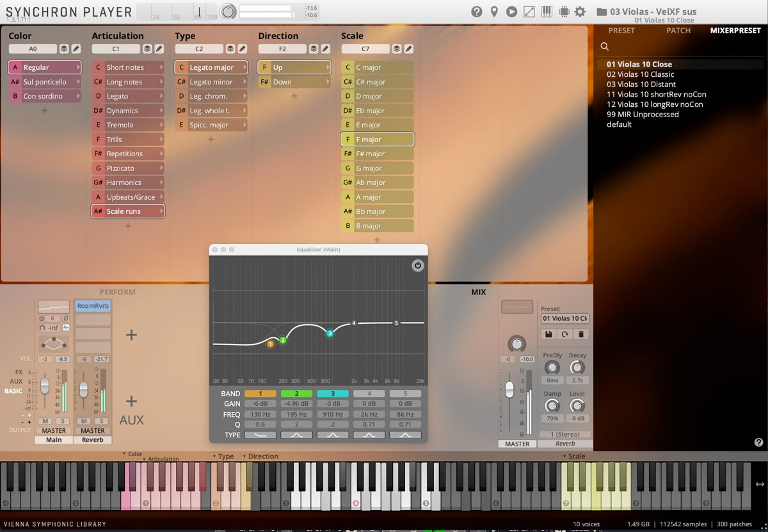Switch to the PATCH tab
The width and height of the screenshot is (768, 532).
click(x=678, y=30)
